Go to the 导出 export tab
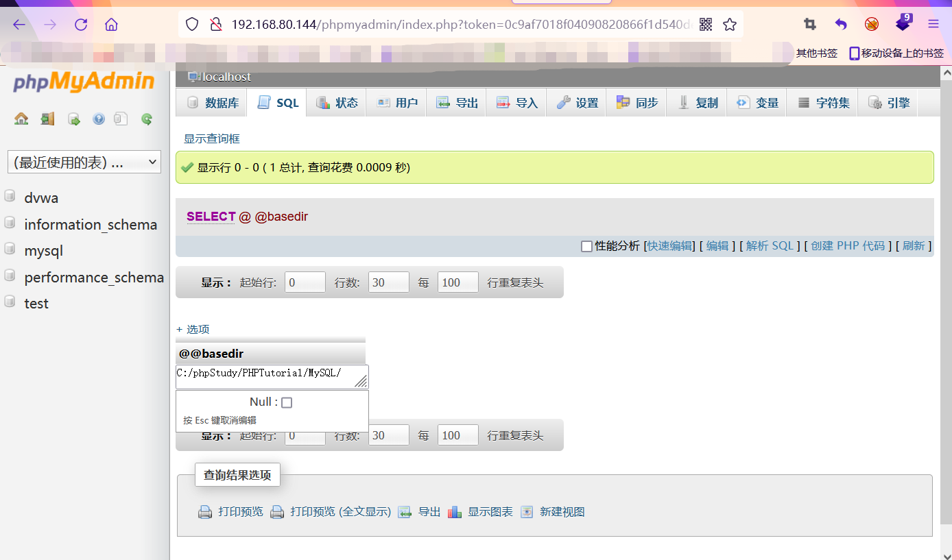The height and width of the screenshot is (560, 952). (457, 103)
